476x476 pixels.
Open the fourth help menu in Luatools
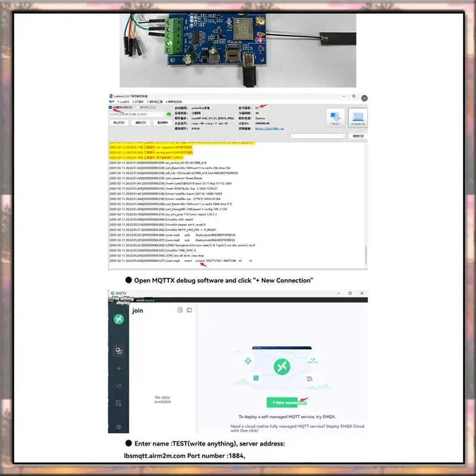[x=174, y=102]
